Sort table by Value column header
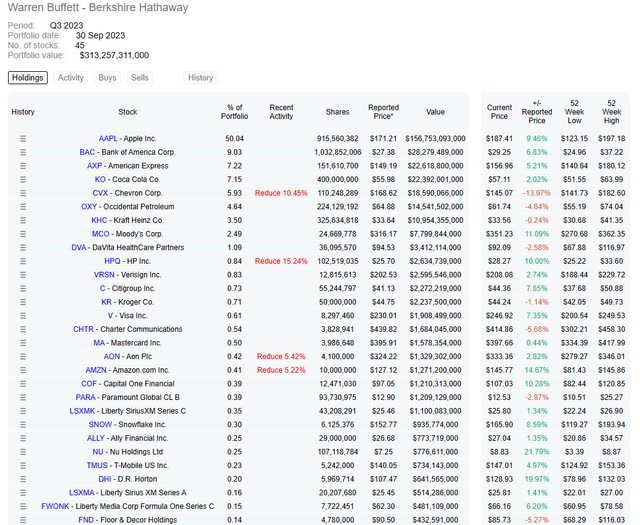The image size is (640, 525). [434, 112]
